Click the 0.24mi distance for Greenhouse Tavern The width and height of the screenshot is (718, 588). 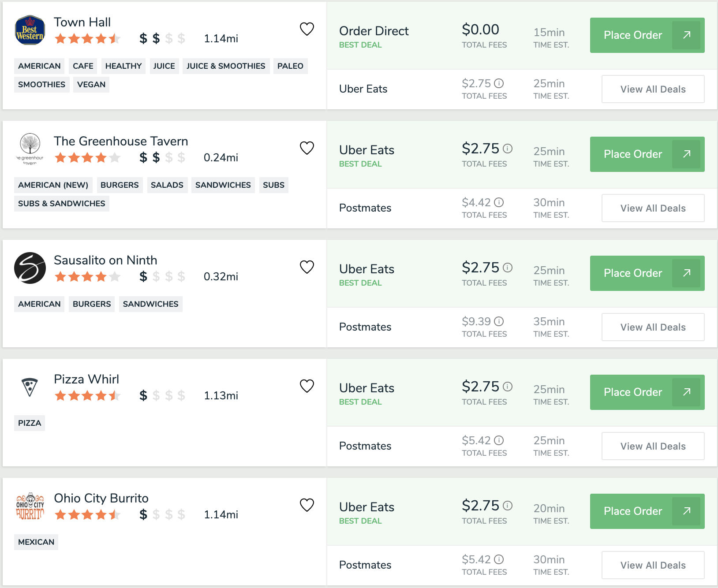pos(221,158)
